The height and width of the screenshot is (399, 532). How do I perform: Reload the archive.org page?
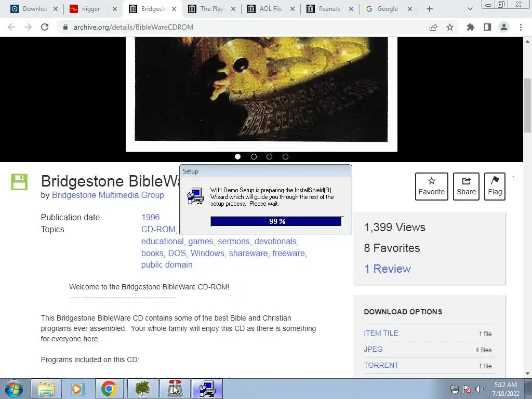coord(45,27)
